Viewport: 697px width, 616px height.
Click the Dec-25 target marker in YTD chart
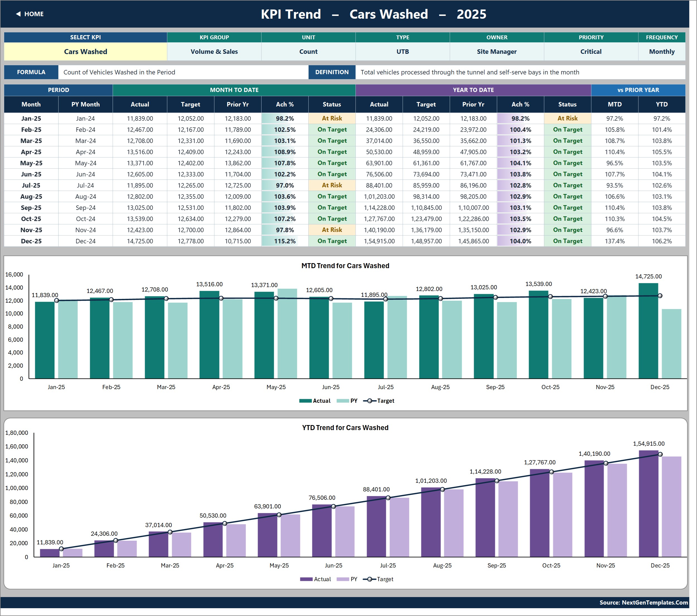click(x=660, y=454)
